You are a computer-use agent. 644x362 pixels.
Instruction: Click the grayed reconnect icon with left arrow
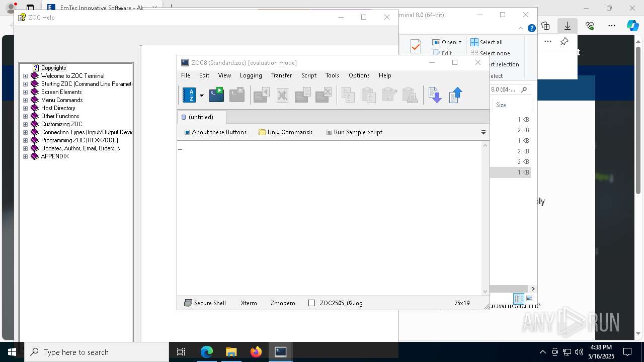262,95
